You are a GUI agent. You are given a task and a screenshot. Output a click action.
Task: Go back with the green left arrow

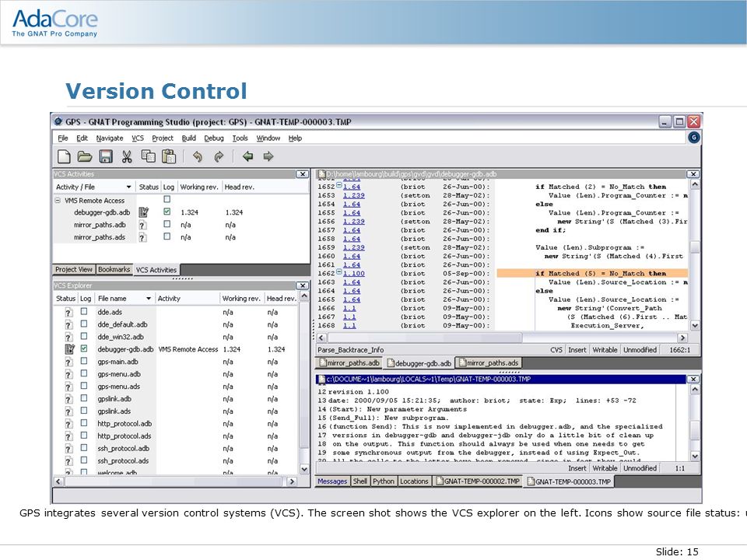tap(247, 156)
